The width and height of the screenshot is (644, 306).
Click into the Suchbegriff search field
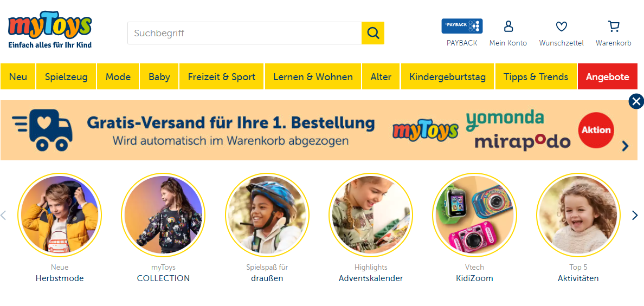(244, 33)
